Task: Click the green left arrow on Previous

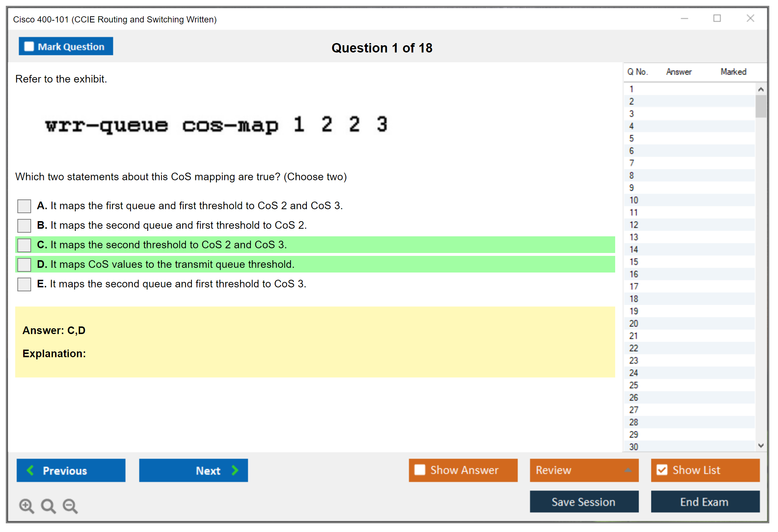Action: tap(31, 470)
